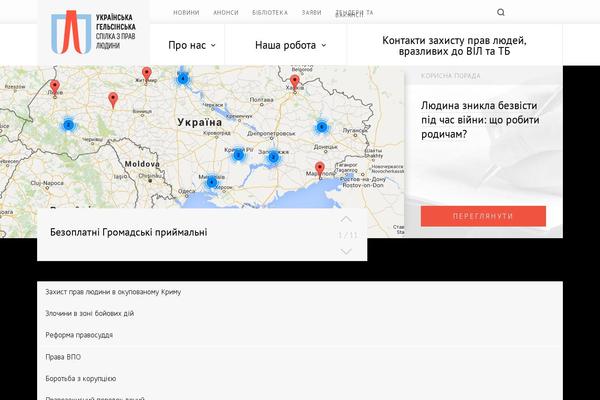Click the Moldova label on the map
The image size is (600, 400).
pyautogui.click(x=142, y=164)
